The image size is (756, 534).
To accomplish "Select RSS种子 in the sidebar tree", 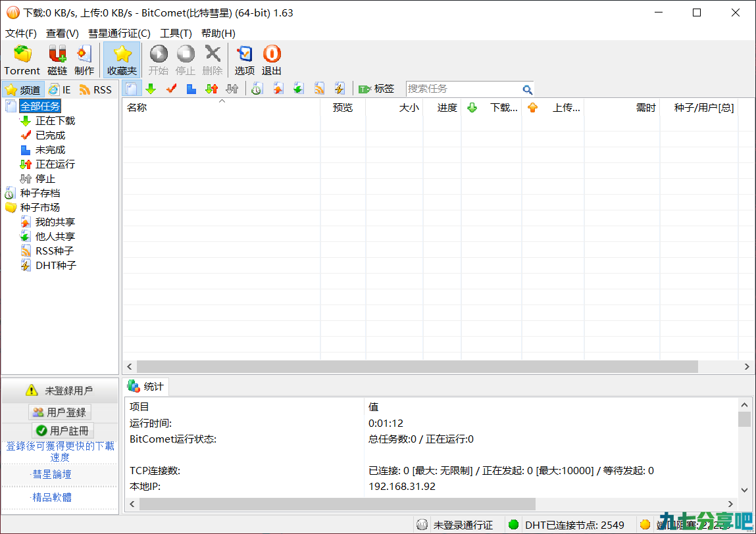I will click(55, 251).
